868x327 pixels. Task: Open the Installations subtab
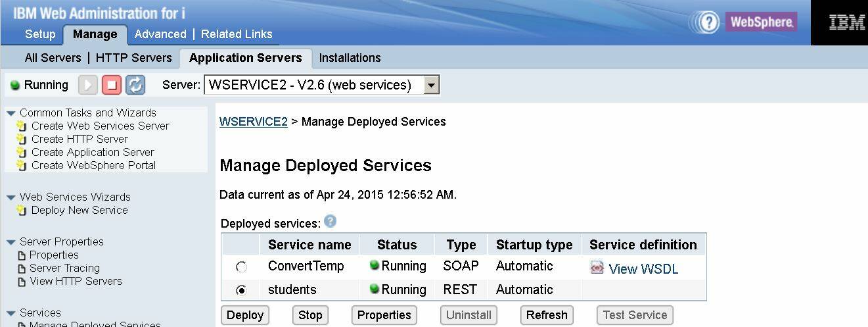coord(350,58)
